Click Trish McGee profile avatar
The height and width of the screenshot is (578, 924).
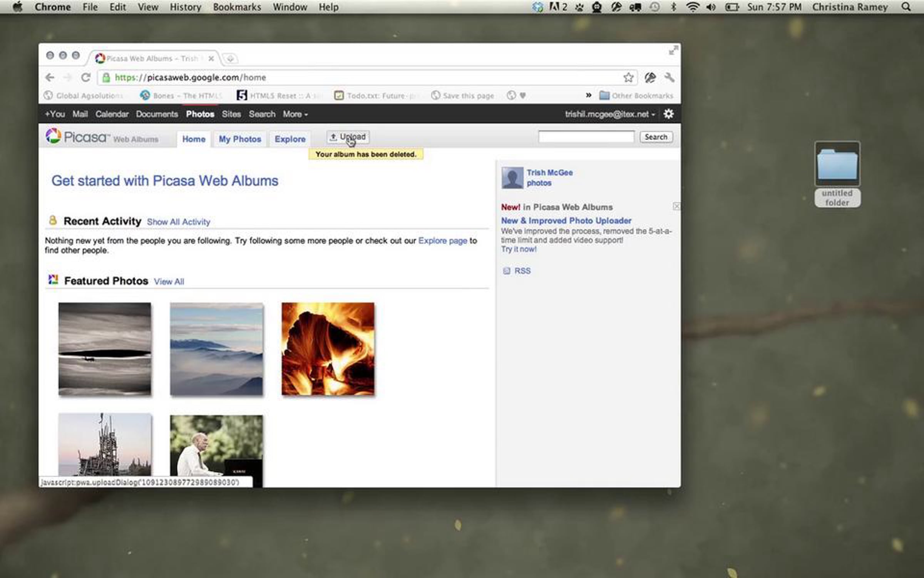coord(512,178)
